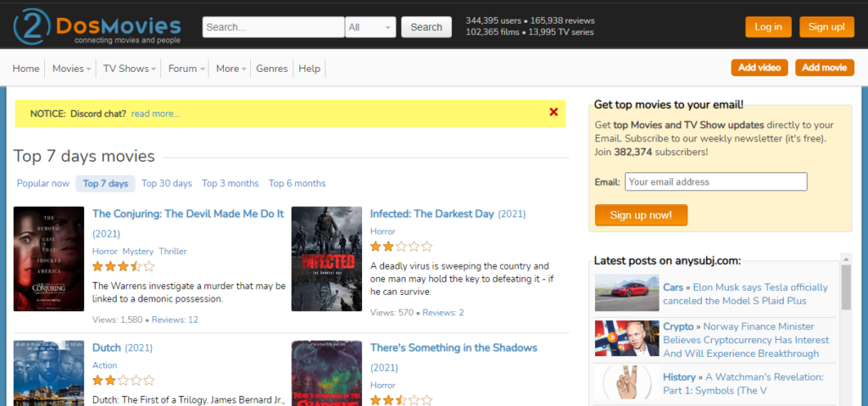Open Infected: The Darkest Day title link

431,214
